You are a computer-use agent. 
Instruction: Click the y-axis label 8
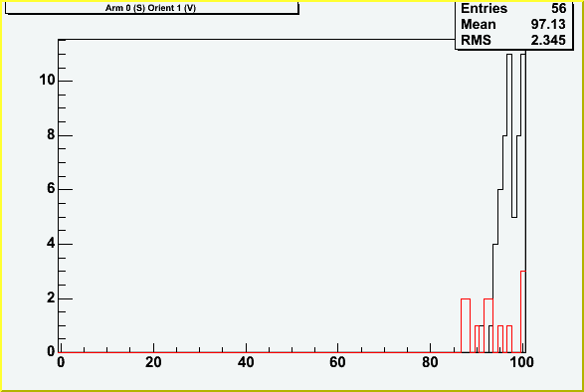[51, 134]
